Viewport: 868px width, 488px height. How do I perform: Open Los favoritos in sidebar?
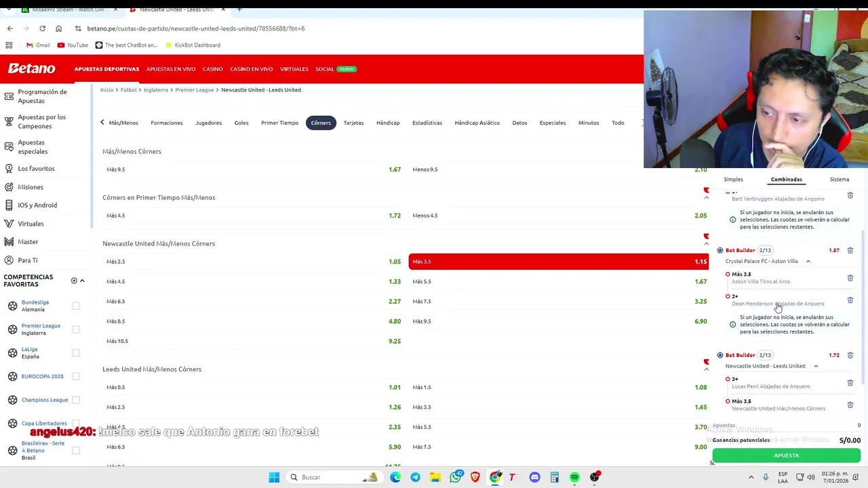click(36, 168)
